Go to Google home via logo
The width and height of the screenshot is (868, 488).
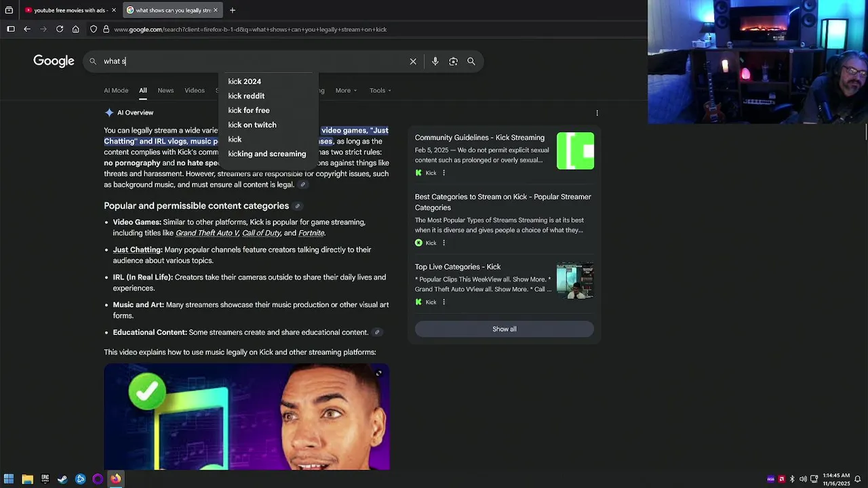pos(54,61)
